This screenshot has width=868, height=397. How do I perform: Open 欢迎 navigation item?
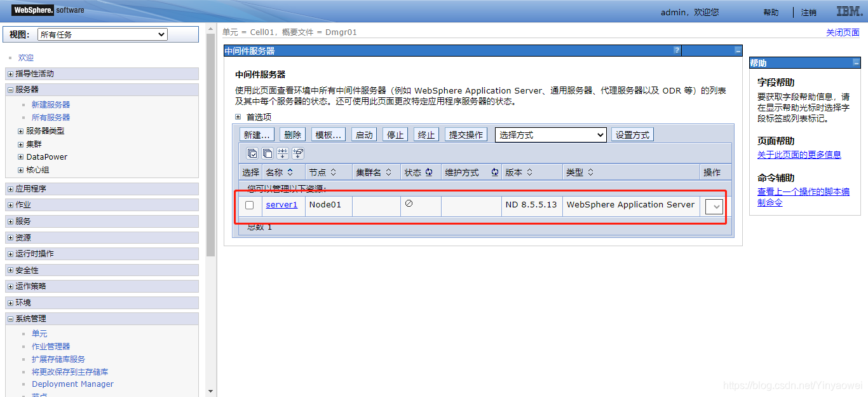click(26, 58)
